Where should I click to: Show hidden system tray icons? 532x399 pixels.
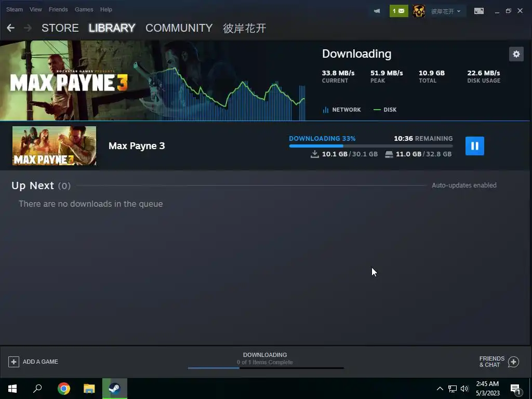[440, 389]
